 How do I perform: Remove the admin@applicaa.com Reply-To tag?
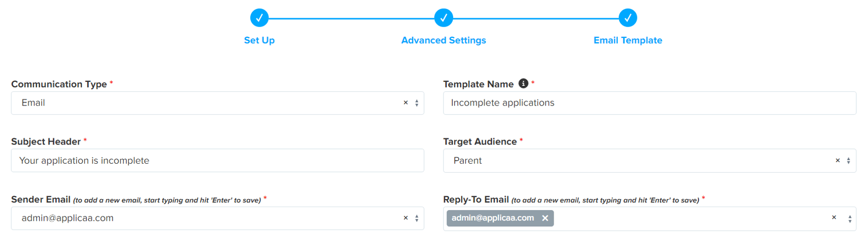pyautogui.click(x=545, y=218)
